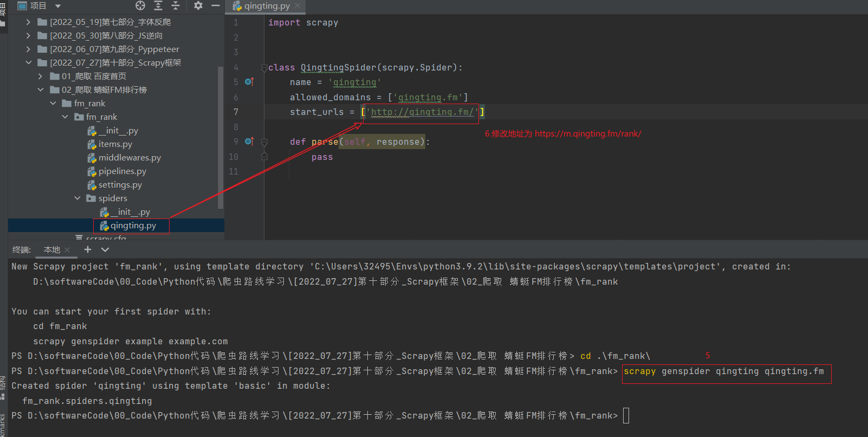
Task: Open pipelines.py from the project tree
Action: tap(122, 171)
